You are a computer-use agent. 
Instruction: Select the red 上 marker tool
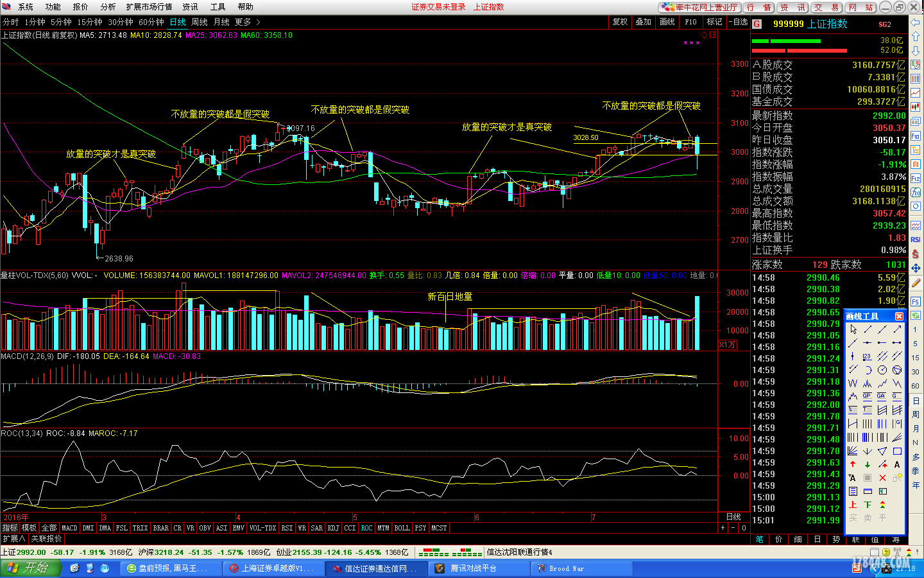[x=853, y=504]
